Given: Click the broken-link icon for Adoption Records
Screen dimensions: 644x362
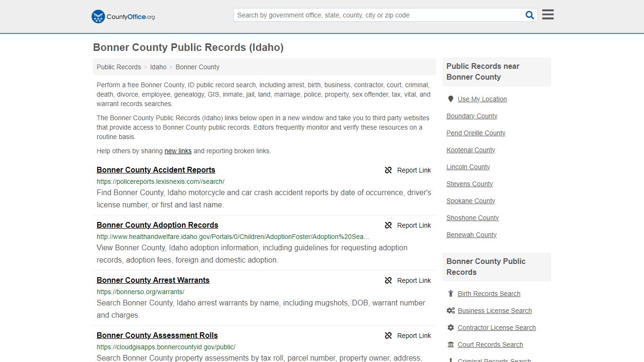Looking at the screenshot, I should pyautogui.click(x=388, y=225).
